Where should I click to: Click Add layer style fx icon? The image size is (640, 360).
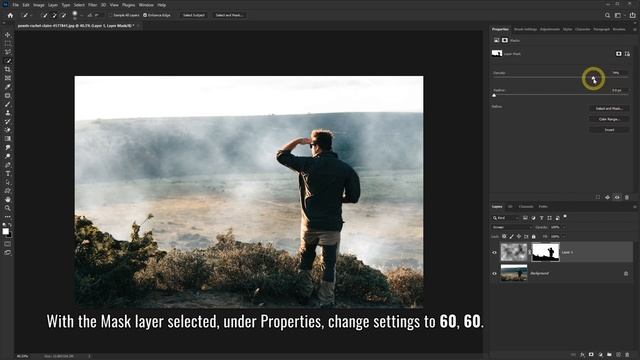point(582,355)
